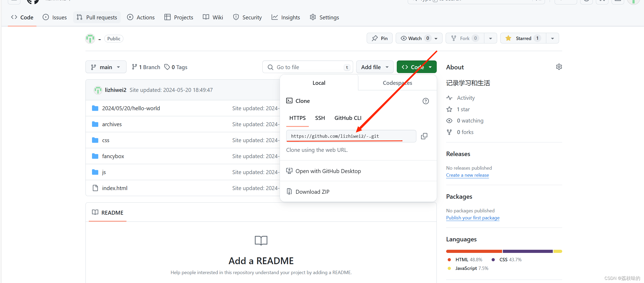The height and width of the screenshot is (283, 644).
Task: Open the js folder
Action: click(x=104, y=172)
